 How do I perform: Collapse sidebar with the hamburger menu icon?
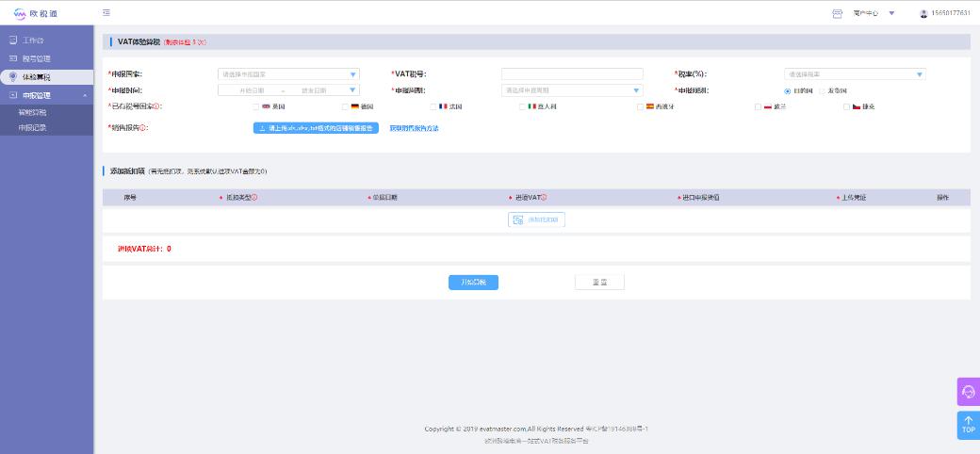(x=106, y=12)
